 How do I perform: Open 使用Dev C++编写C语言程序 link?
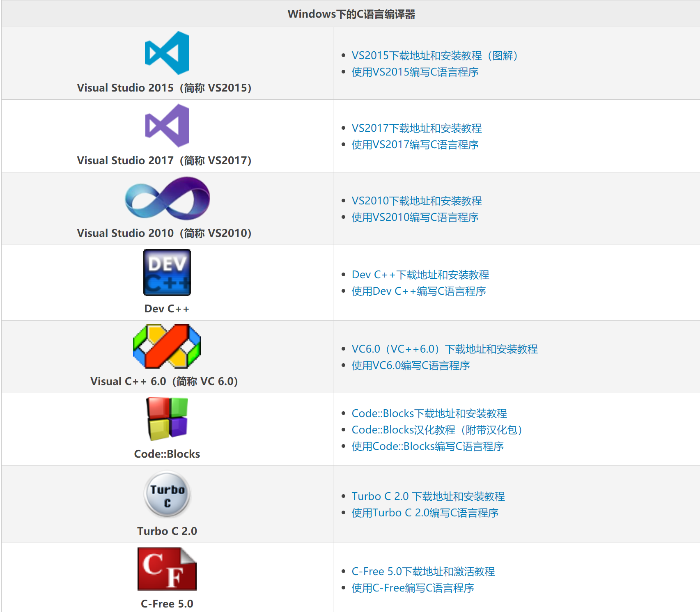coord(419,291)
